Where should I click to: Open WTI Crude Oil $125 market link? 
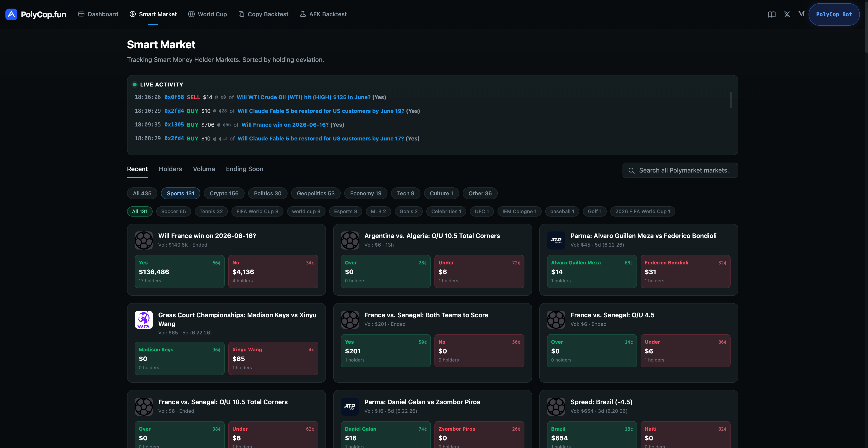[303, 97]
